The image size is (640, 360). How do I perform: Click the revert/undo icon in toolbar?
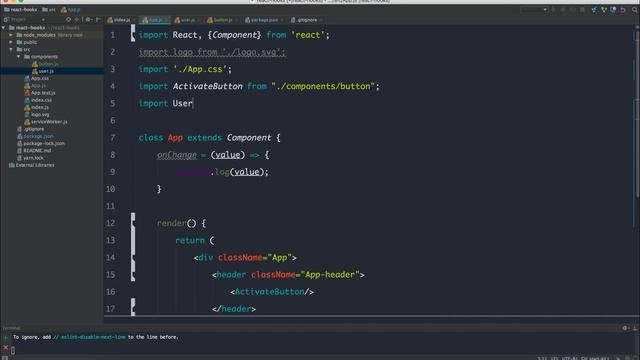(623, 9)
